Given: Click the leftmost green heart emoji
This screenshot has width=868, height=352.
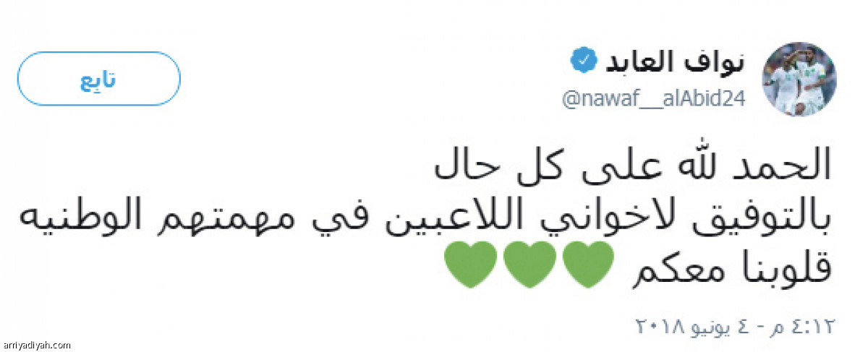Looking at the screenshot, I should coord(469,265).
